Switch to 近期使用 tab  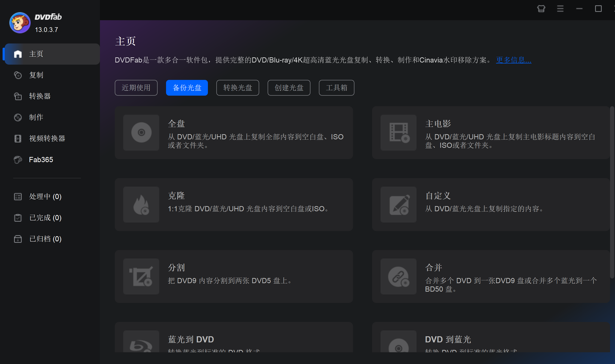pyautogui.click(x=136, y=88)
